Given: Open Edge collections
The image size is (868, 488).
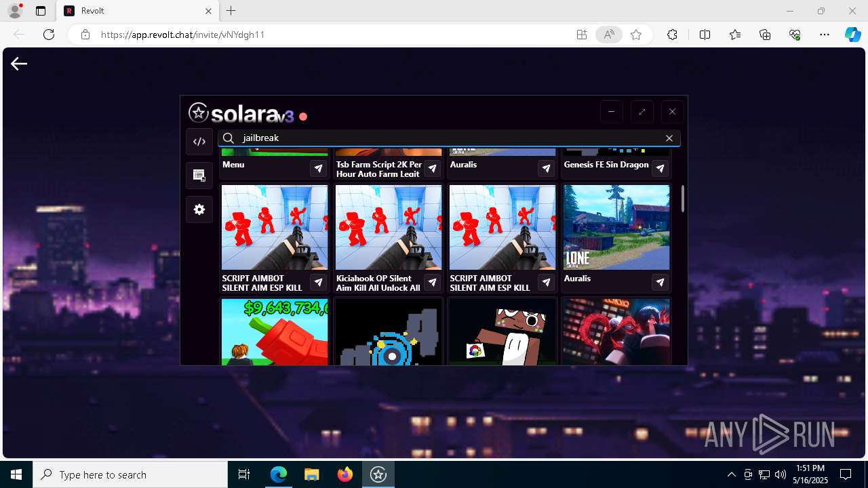Looking at the screenshot, I should coord(765,35).
